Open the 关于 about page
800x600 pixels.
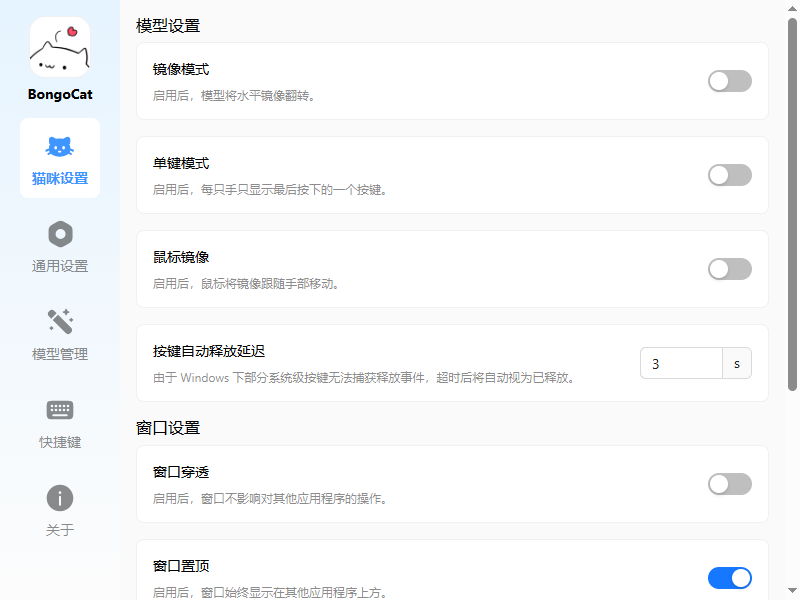[x=60, y=513]
